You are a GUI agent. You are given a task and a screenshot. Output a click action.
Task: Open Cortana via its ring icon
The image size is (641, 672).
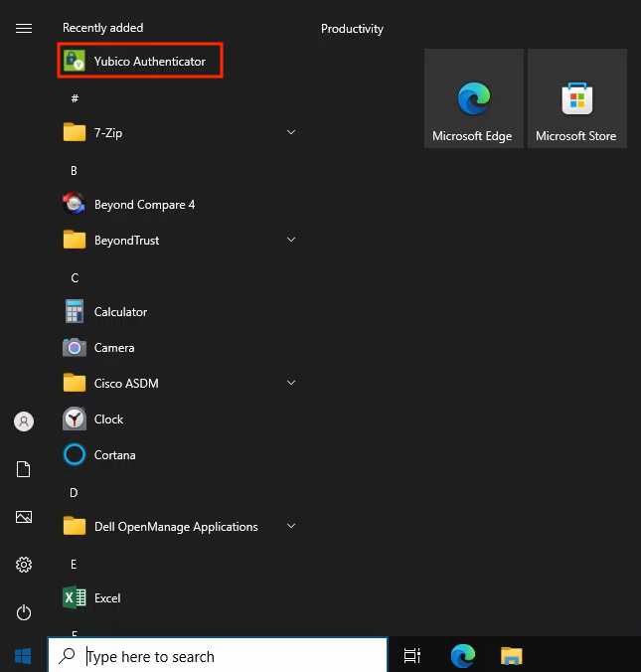point(75,454)
